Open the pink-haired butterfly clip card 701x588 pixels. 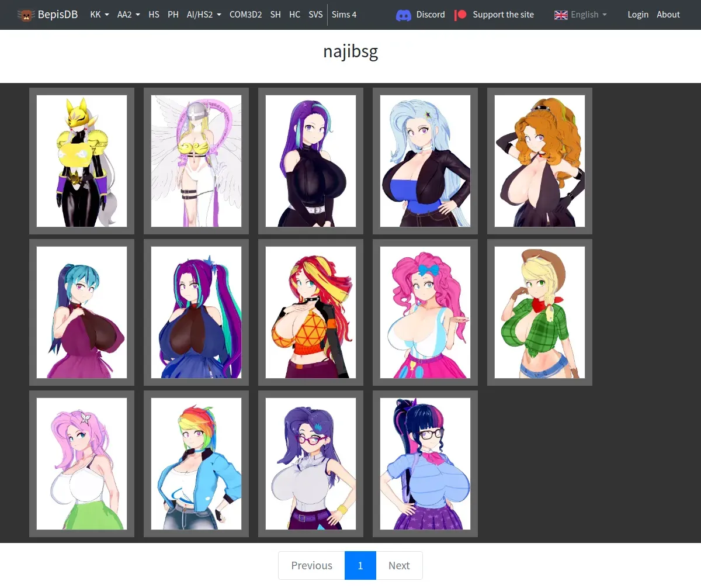tap(82, 464)
